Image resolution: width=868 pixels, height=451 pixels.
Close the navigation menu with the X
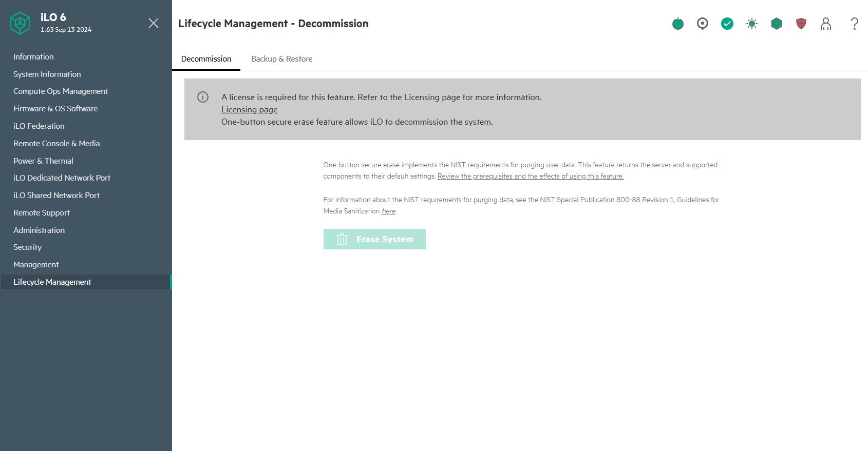click(x=154, y=23)
